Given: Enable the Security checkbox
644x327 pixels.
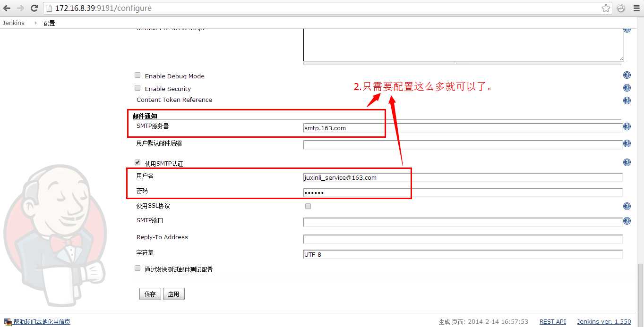Looking at the screenshot, I should [x=137, y=88].
